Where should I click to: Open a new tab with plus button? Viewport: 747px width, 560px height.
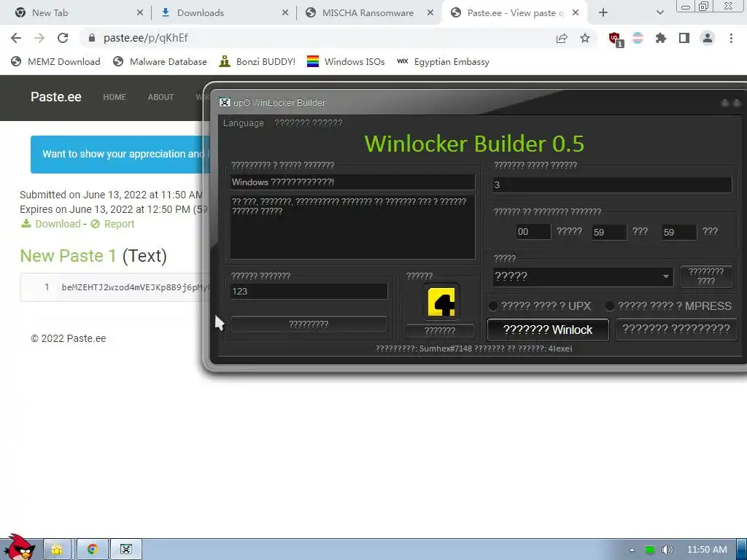click(603, 13)
